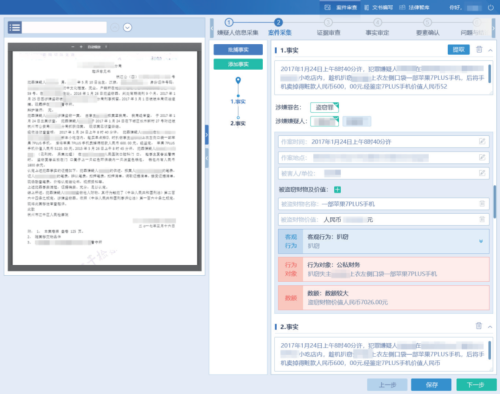Click the round up-arrow previous document icon
The image size is (500, 394).
point(115,27)
